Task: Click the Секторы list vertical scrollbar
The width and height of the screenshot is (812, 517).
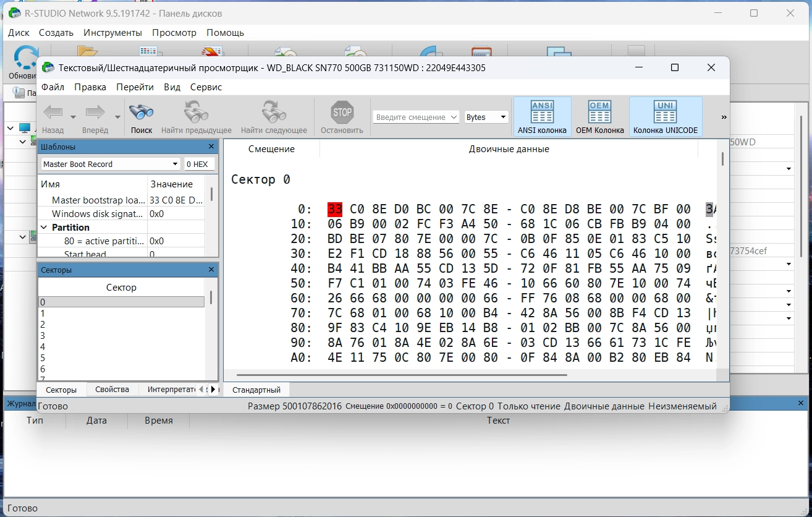Action: [211, 298]
